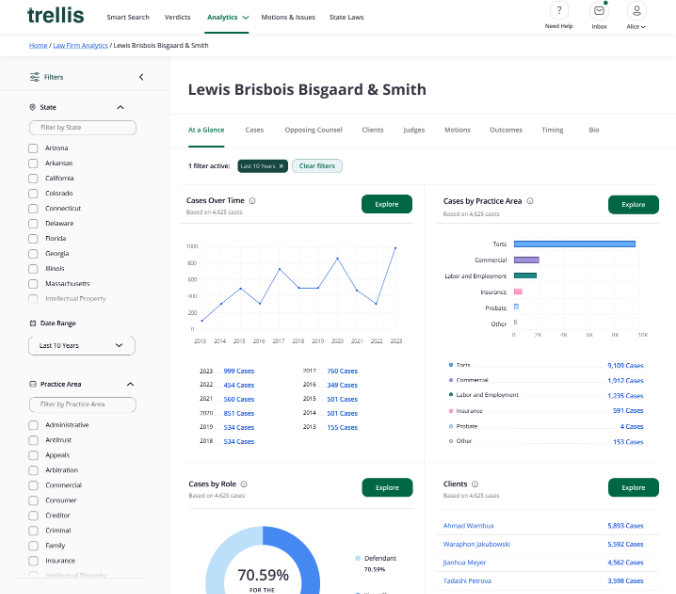Image resolution: width=676 pixels, height=594 pixels.
Task: Open the Need Help question icon
Action: click(x=559, y=10)
